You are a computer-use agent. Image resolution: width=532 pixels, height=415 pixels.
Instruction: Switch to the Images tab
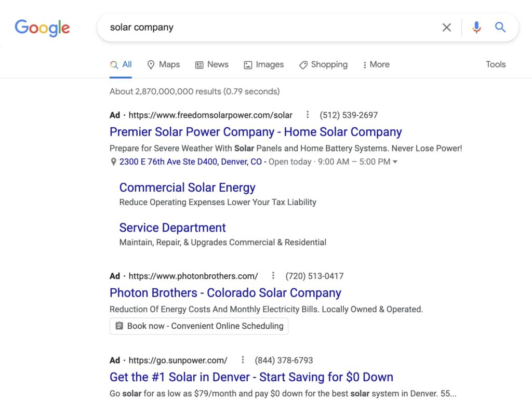[264, 64]
